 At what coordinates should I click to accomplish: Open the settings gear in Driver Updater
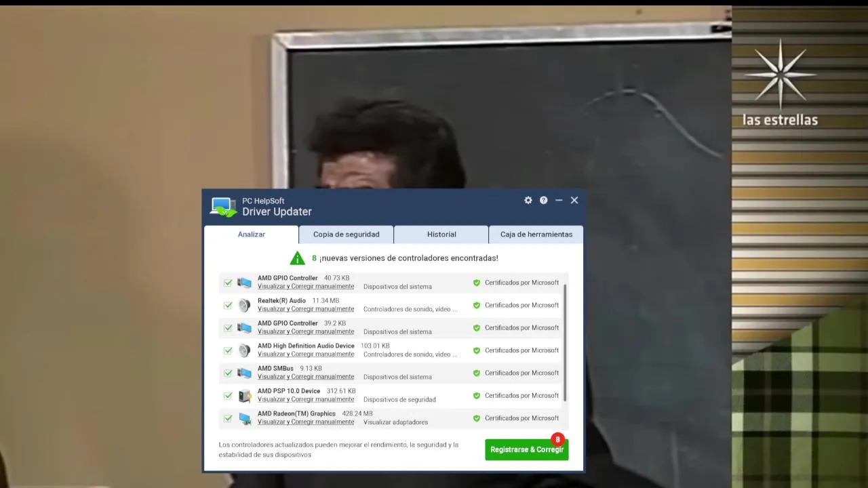pyautogui.click(x=528, y=200)
